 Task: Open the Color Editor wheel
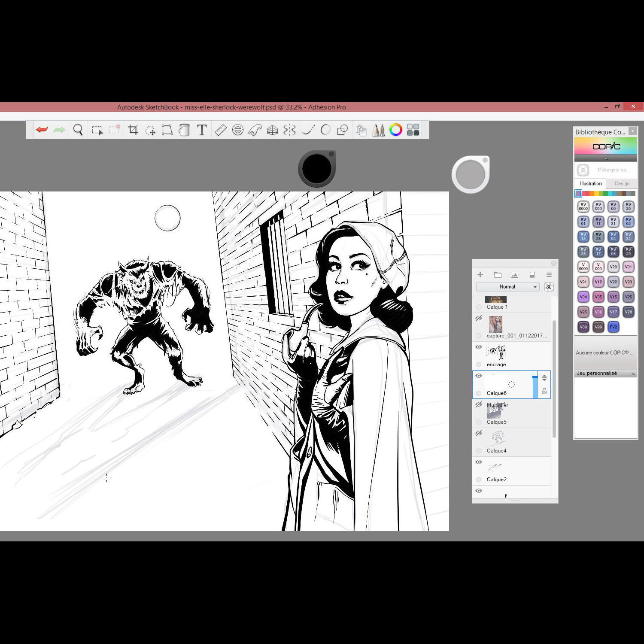(x=396, y=130)
